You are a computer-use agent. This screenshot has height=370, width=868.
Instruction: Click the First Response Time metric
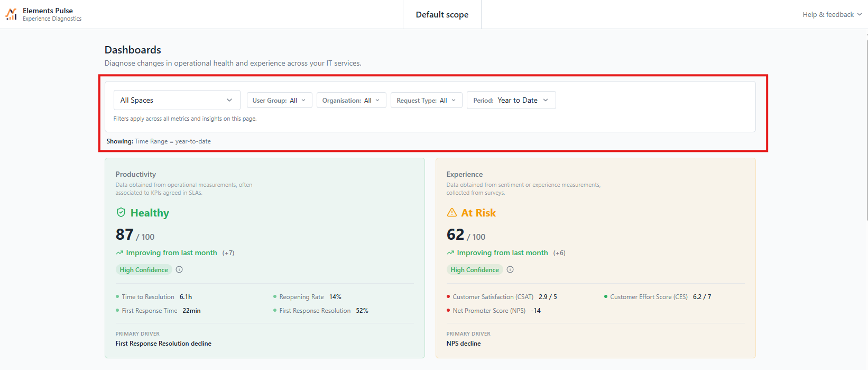[158, 311]
